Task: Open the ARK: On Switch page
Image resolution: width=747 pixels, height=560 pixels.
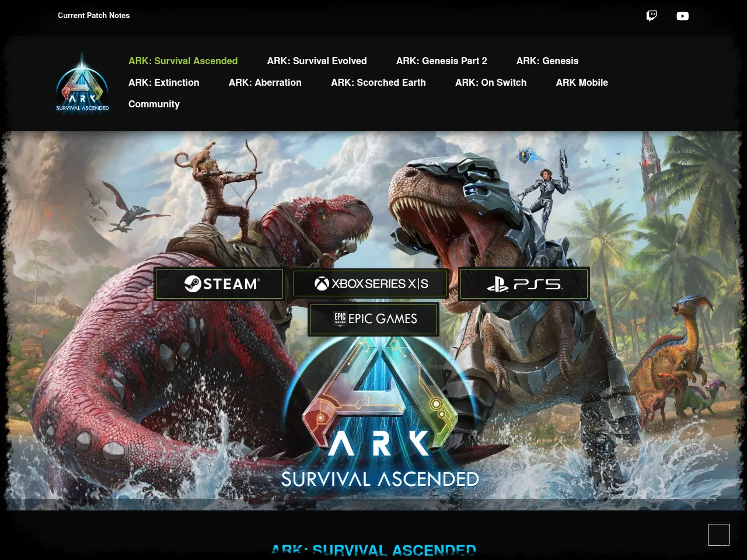Action: pos(491,82)
